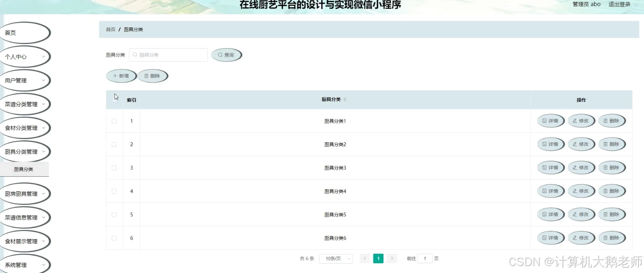
Task: Expand the 食材展示管理 sidebar menu
Action: [x=24, y=241]
